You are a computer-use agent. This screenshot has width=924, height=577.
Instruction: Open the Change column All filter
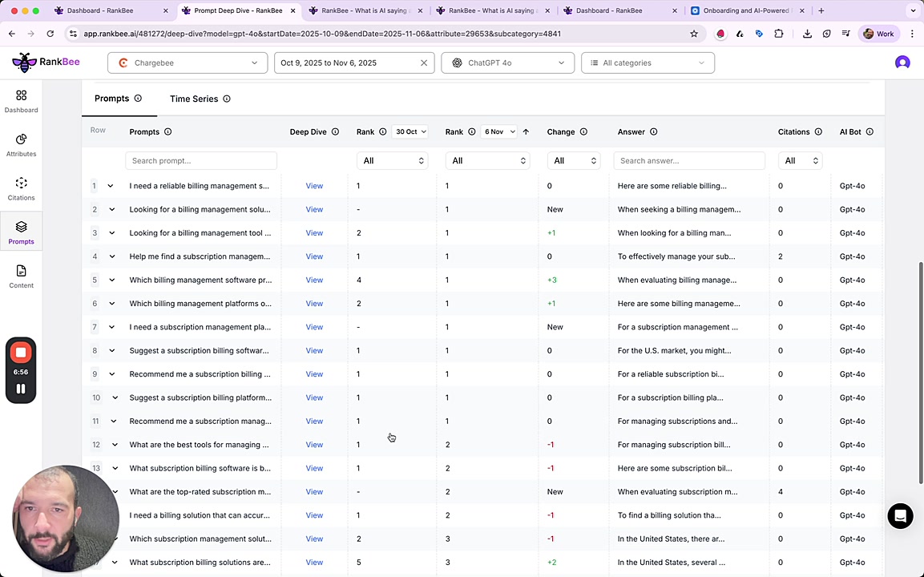pyautogui.click(x=573, y=160)
